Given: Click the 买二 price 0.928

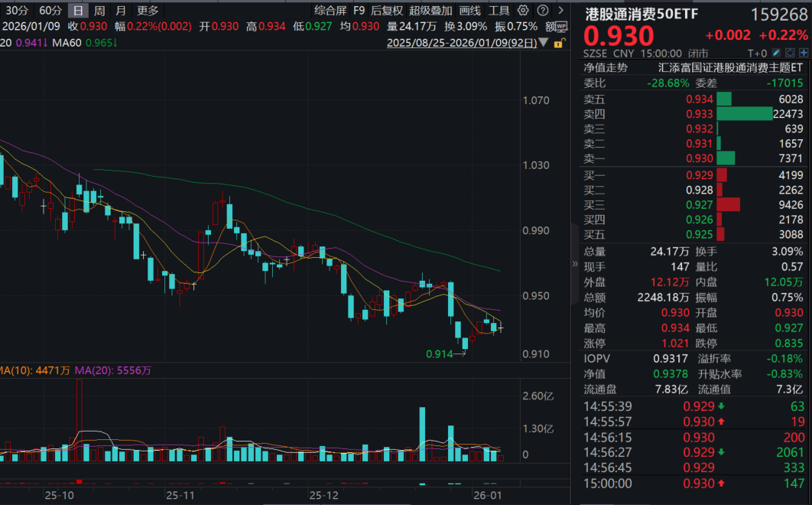Looking at the screenshot, I should pos(700,191).
